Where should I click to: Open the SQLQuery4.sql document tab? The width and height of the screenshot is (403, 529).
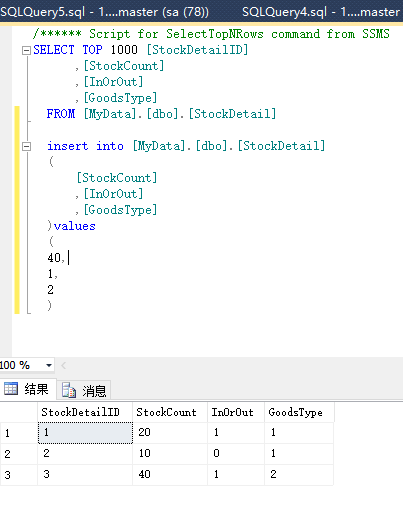click(x=321, y=12)
